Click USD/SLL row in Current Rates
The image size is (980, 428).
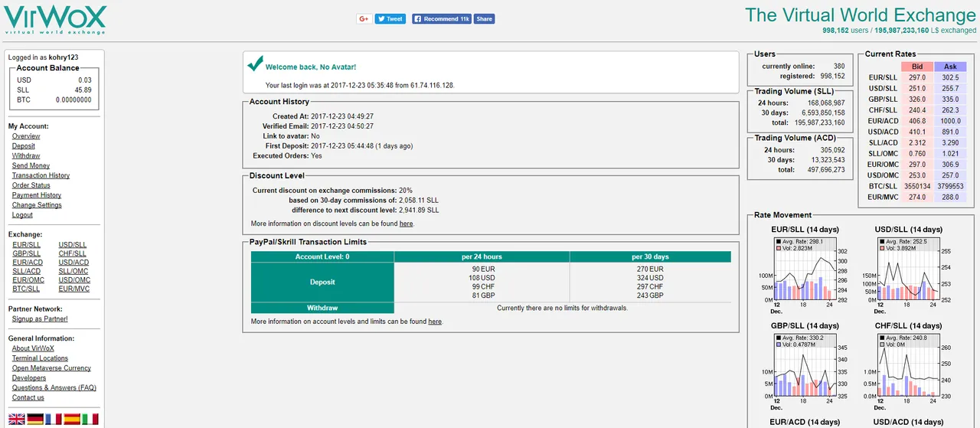[916, 89]
